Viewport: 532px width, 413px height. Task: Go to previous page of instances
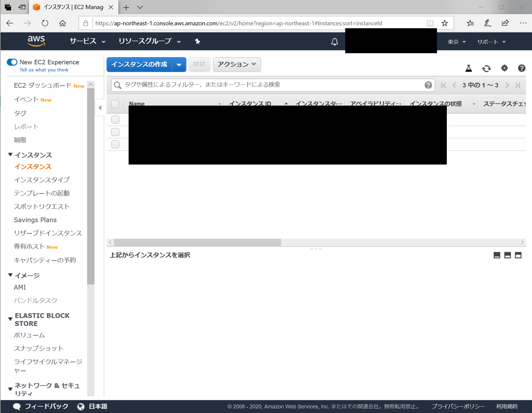pyautogui.click(x=454, y=85)
